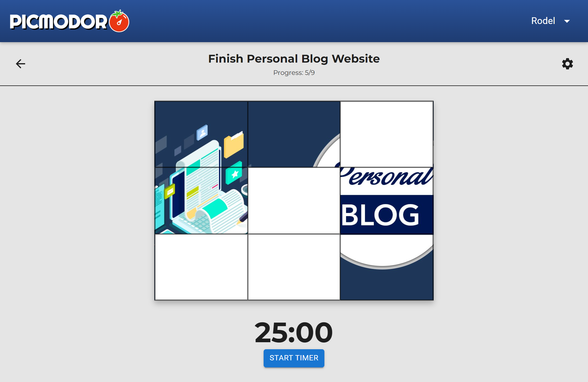Click the PICMODOR logo text
This screenshot has width=588, height=382.
point(58,22)
